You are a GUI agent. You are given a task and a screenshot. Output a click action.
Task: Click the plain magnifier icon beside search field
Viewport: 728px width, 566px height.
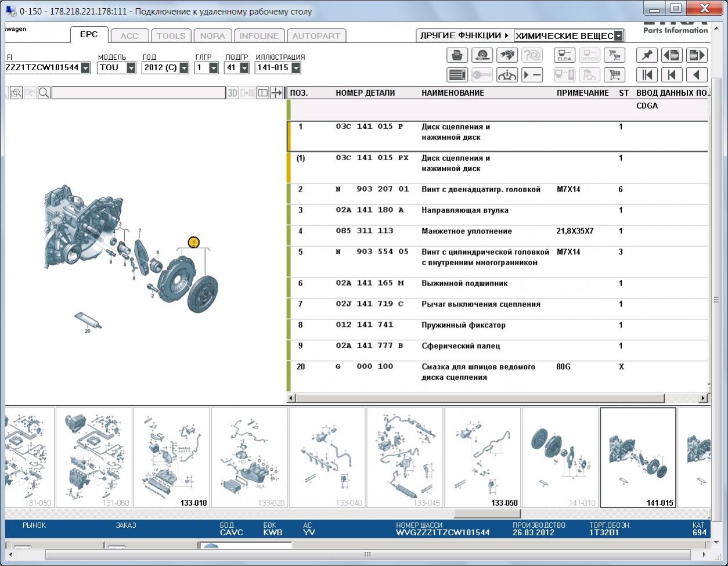tap(44, 93)
